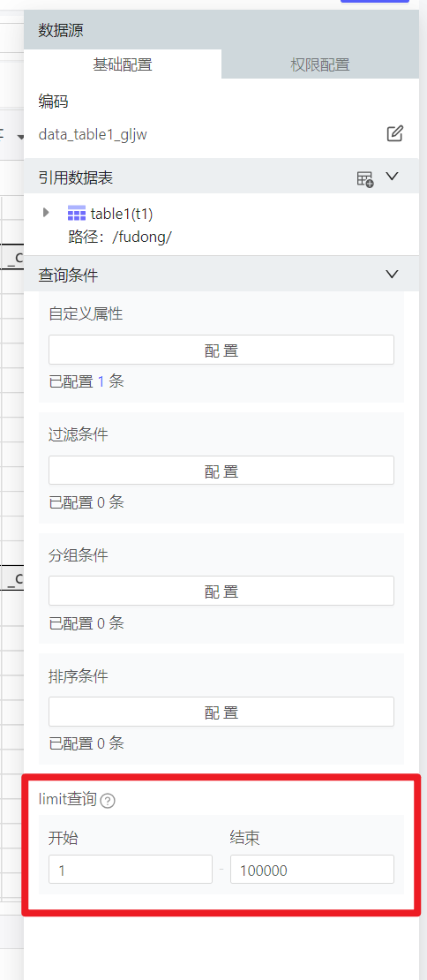Open 配置 for 分组条件

[221, 591]
